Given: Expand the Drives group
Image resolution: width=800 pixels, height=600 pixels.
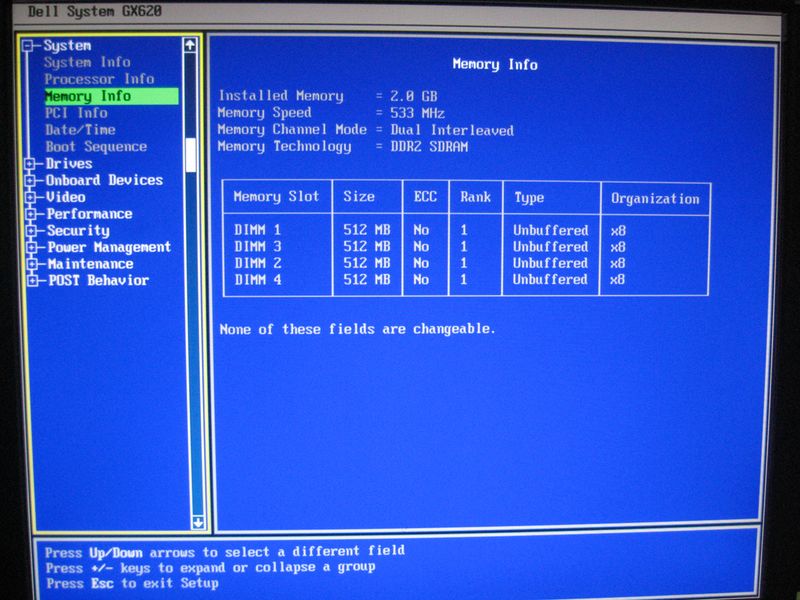Looking at the screenshot, I should (x=30, y=164).
